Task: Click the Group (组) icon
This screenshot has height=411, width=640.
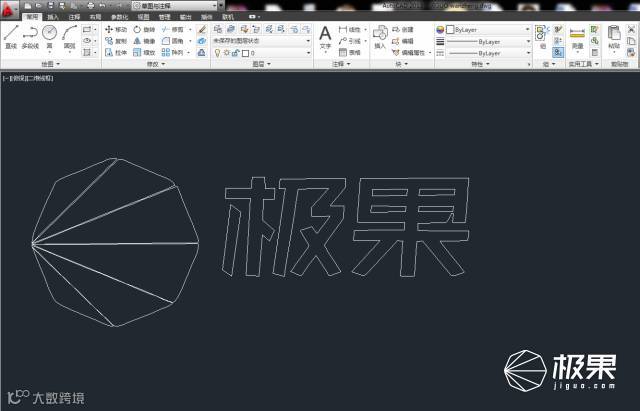Action: (x=542, y=37)
